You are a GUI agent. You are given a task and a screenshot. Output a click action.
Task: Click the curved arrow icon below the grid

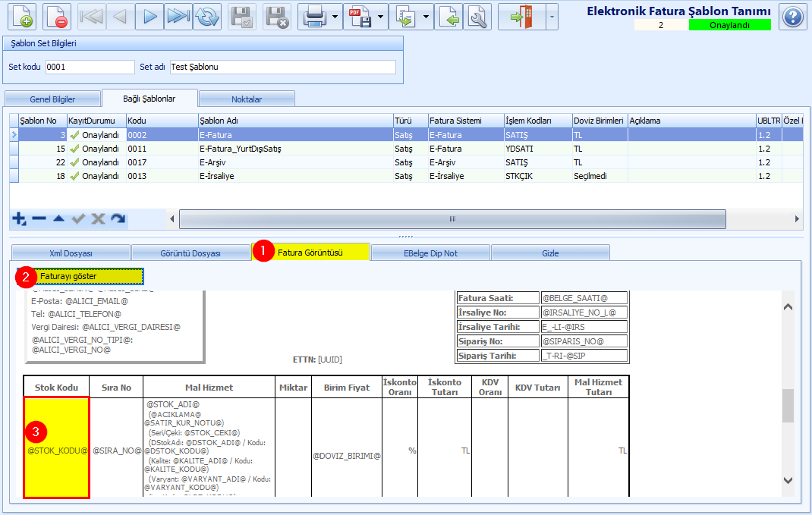[x=118, y=219]
